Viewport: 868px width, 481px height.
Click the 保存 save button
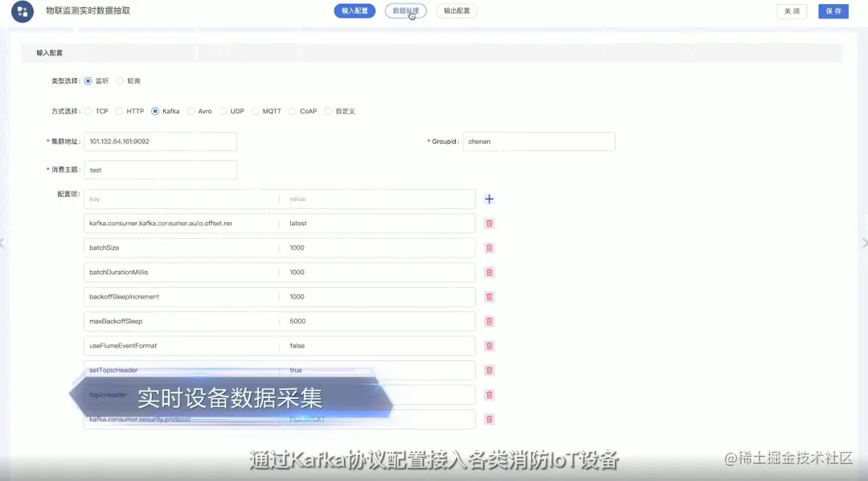[833, 11]
